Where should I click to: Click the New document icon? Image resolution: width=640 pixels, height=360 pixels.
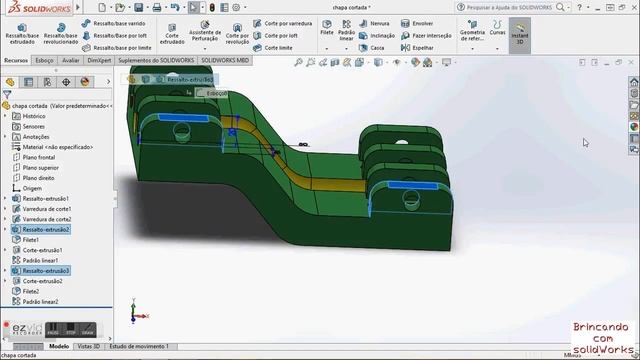coord(102,7)
